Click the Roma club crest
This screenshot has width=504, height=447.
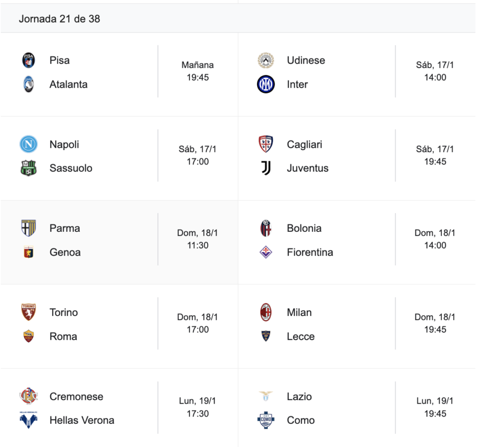coord(29,336)
